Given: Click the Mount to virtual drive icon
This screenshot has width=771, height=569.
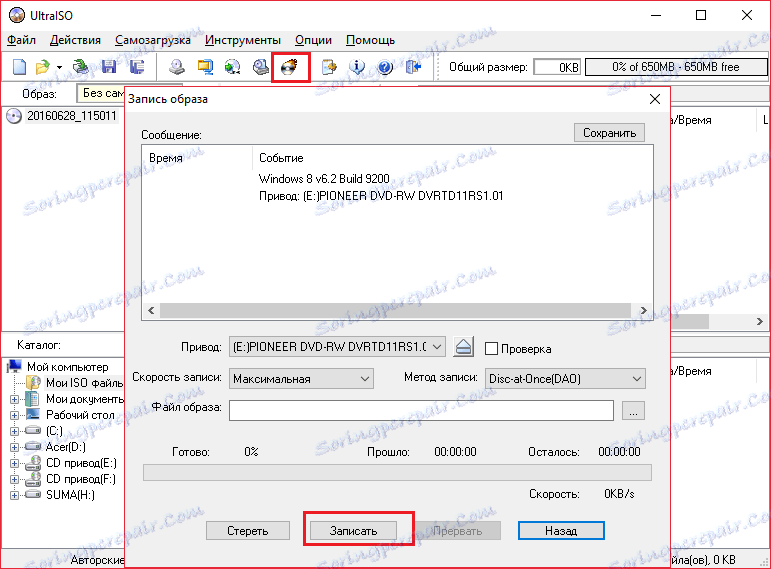Looking at the screenshot, I should click(260, 66).
